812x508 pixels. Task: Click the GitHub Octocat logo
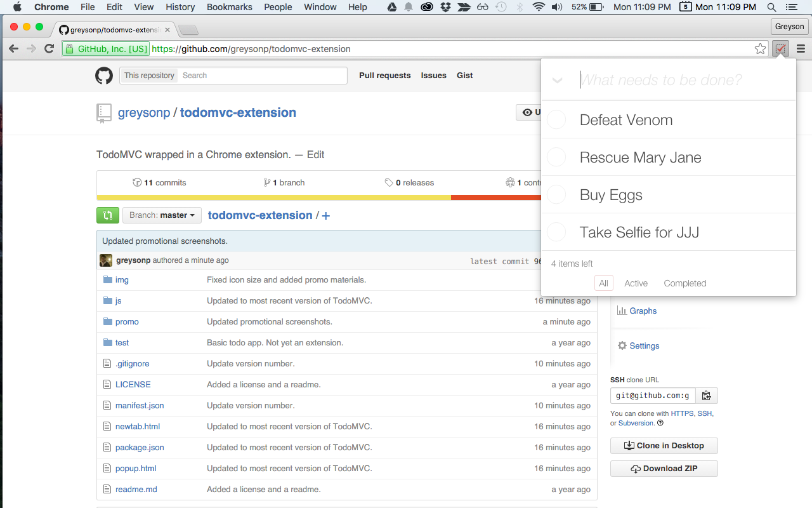104,76
